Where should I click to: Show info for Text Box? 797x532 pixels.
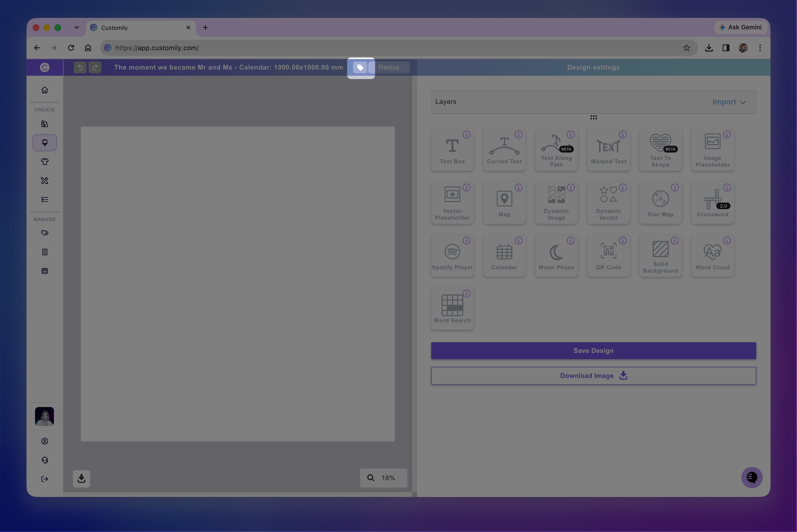point(467,135)
